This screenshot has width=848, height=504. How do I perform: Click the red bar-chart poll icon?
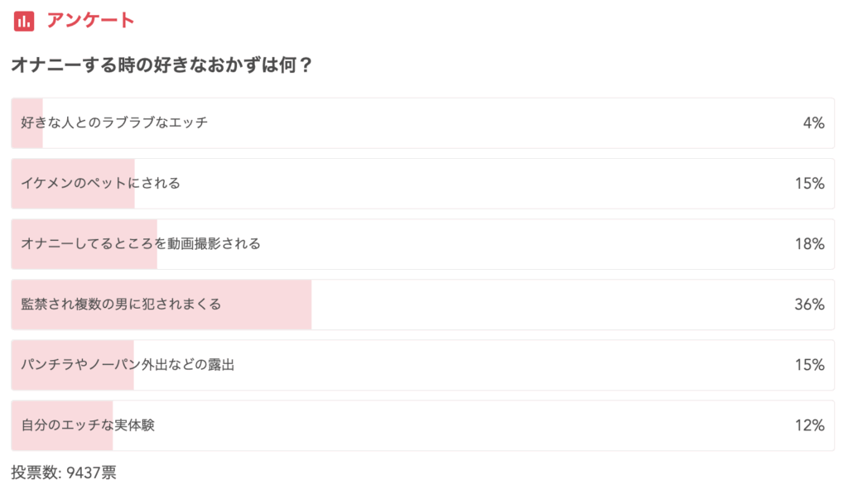[x=24, y=21]
